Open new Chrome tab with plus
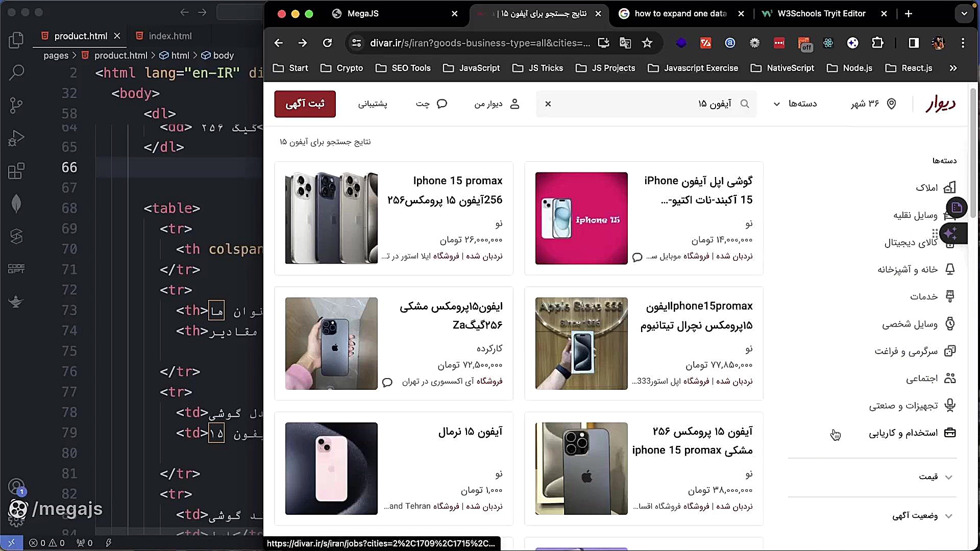Viewport: 980px width, 551px height. pyautogui.click(x=908, y=14)
